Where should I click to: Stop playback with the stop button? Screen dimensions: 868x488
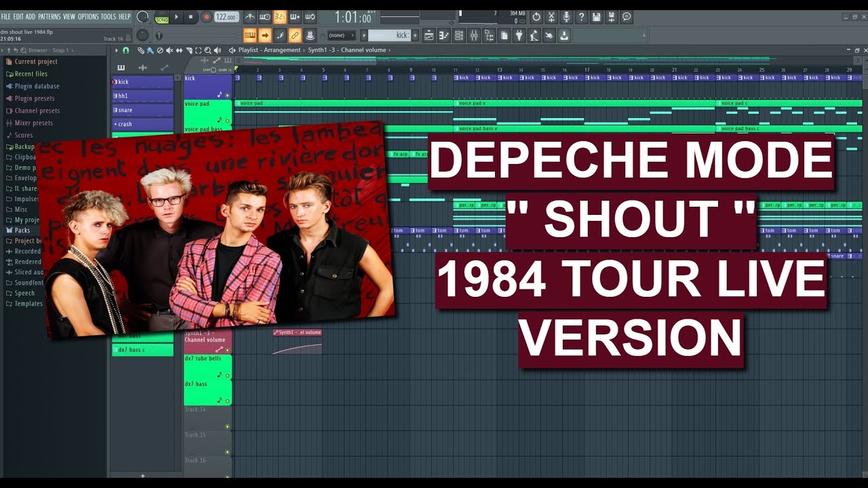tap(191, 17)
